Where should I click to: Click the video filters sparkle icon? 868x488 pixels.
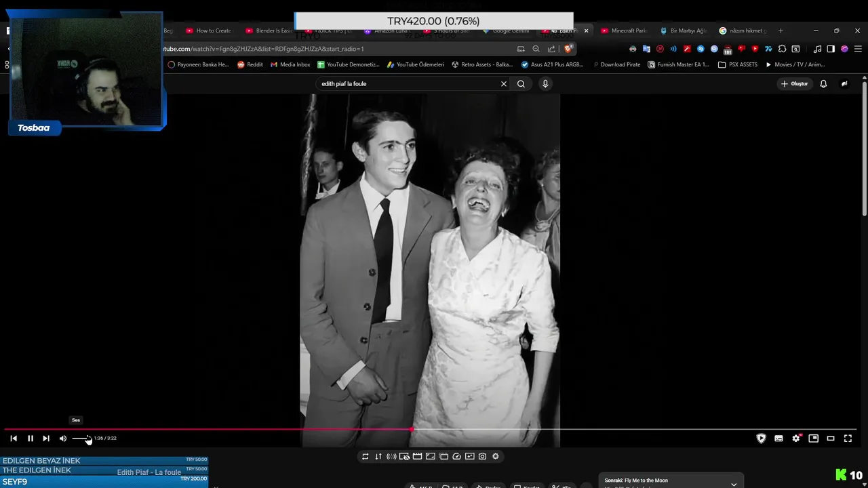tap(469, 456)
